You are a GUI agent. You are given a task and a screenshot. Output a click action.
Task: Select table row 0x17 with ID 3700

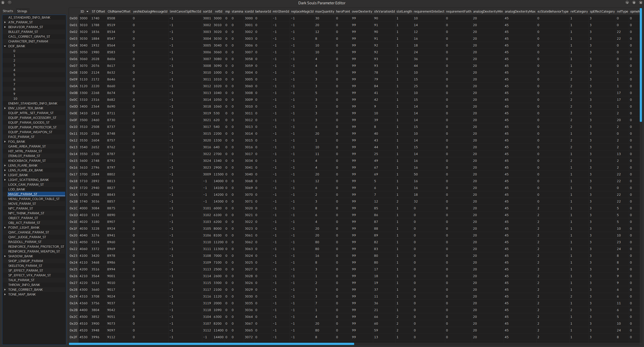(83, 174)
